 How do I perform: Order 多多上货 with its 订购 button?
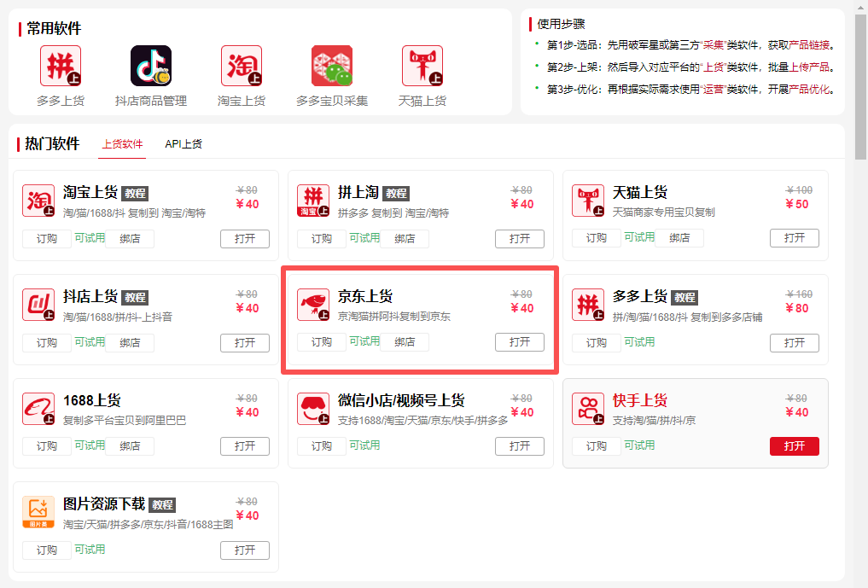(x=597, y=343)
